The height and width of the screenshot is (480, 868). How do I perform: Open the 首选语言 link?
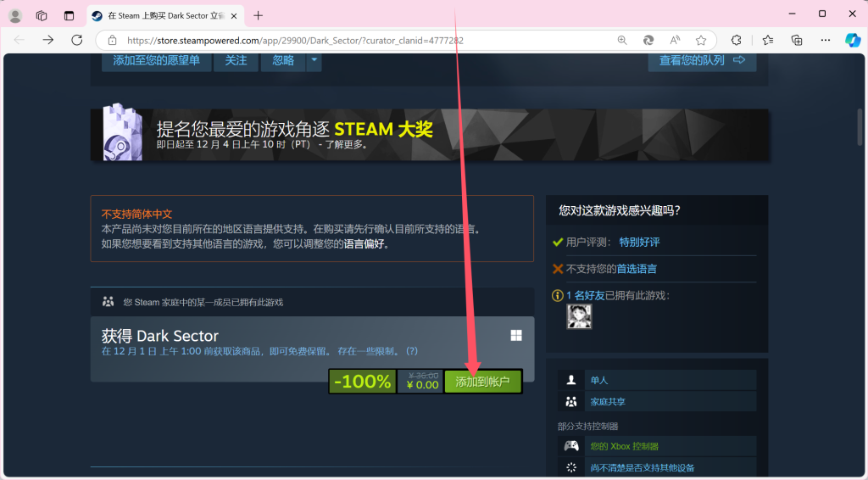click(637, 269)
